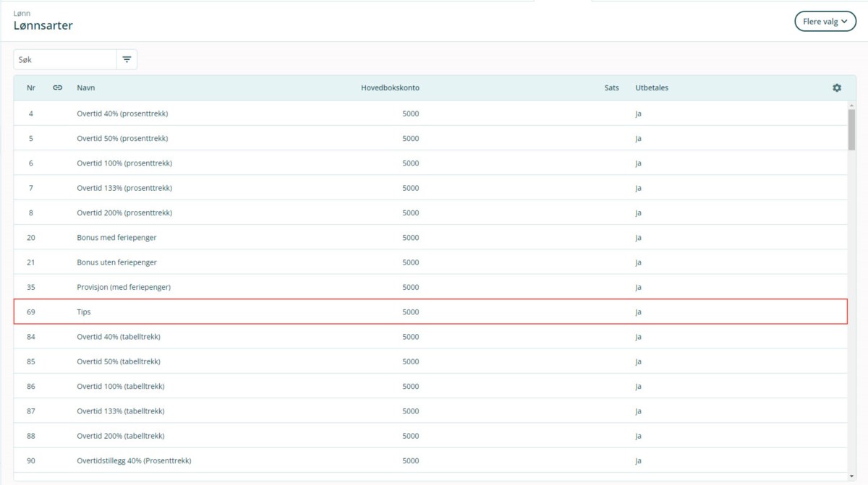Click into the Søk search field
The height and width of the screenshot is (485, 868).
[x=65, y=60]
